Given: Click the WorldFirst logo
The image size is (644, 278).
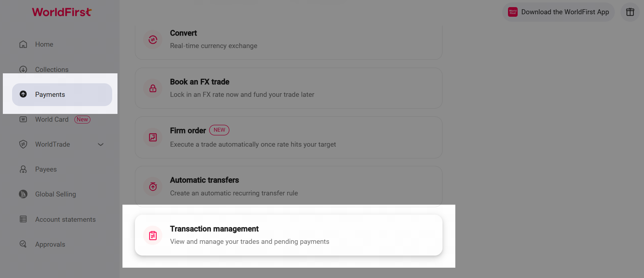Looking at the screenshot, I should tap(62, 12).
